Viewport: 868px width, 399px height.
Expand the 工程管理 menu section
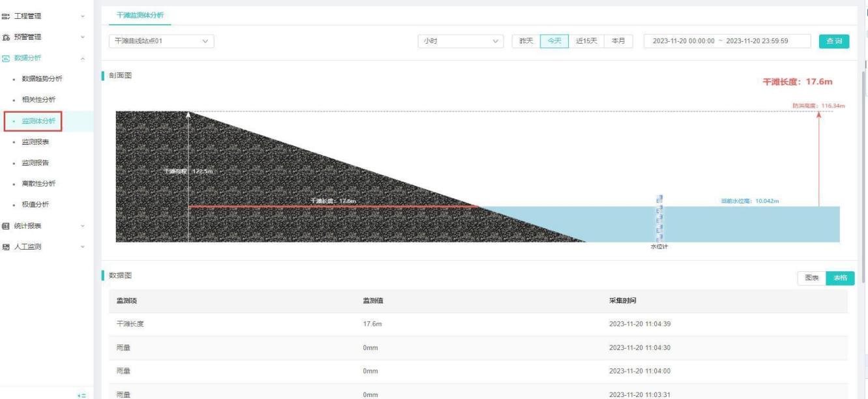click(x=82, y=16)
